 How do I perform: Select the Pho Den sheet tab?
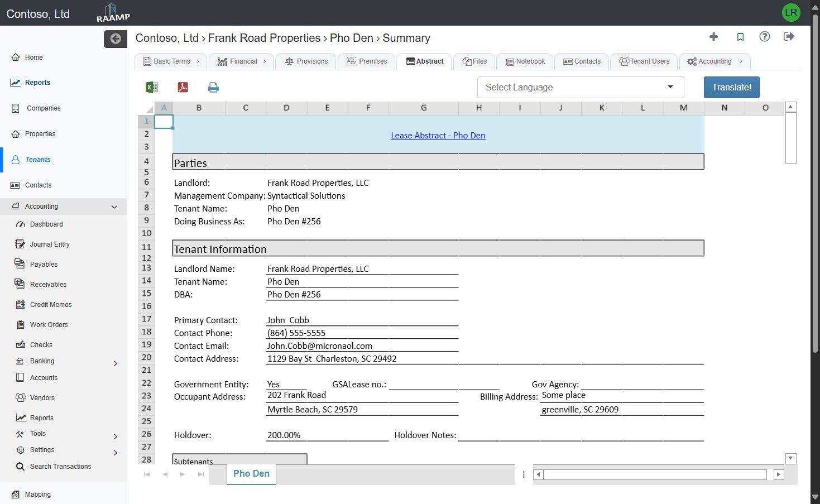(x=251, y=474)
